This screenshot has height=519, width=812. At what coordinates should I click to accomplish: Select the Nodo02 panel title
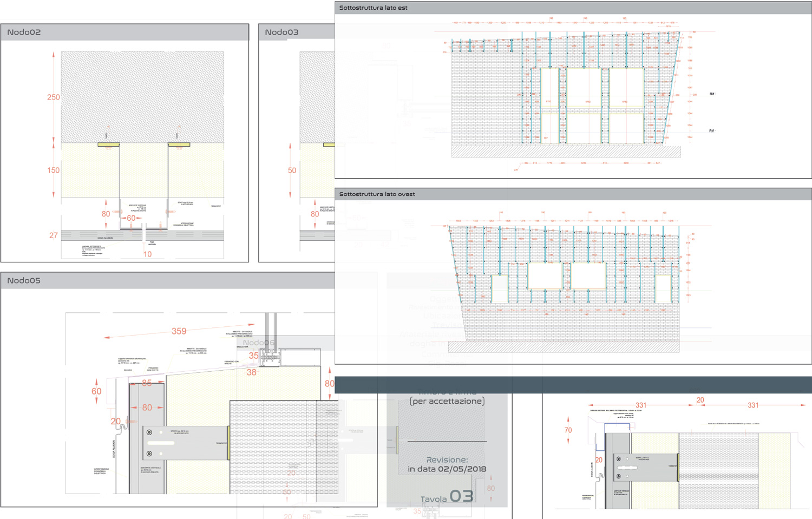24,32
